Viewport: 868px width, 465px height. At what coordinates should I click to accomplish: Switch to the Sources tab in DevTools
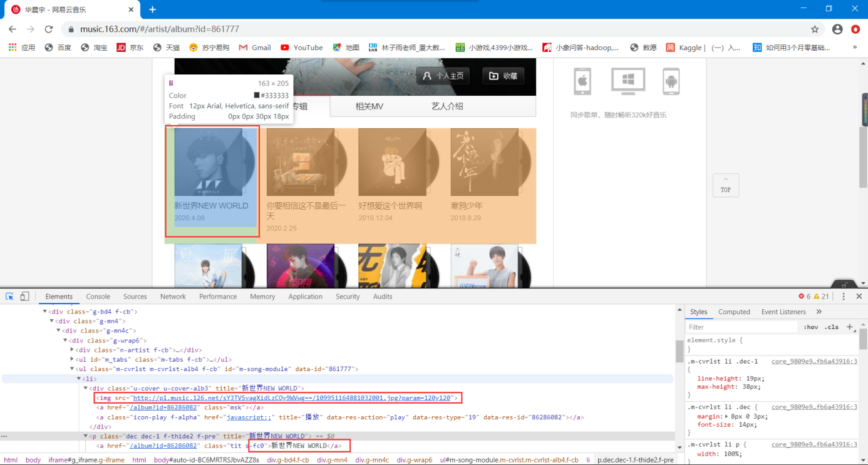(135, 297)
